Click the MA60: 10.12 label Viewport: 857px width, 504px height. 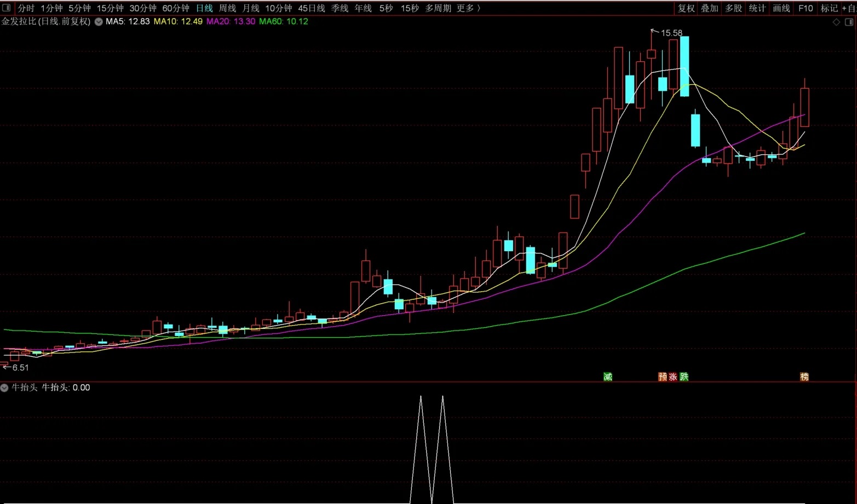(x=284, y=22)
